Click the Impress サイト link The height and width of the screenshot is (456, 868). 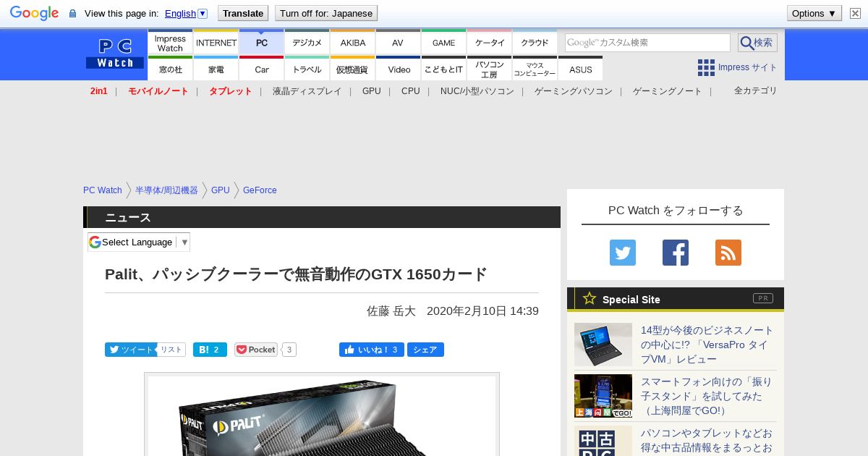[748, 67]
